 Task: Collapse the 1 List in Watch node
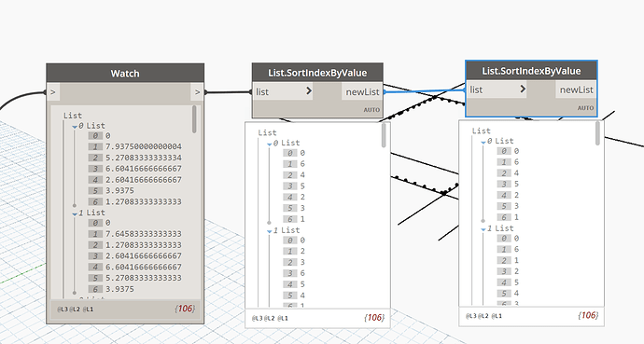tap(75, 214)
